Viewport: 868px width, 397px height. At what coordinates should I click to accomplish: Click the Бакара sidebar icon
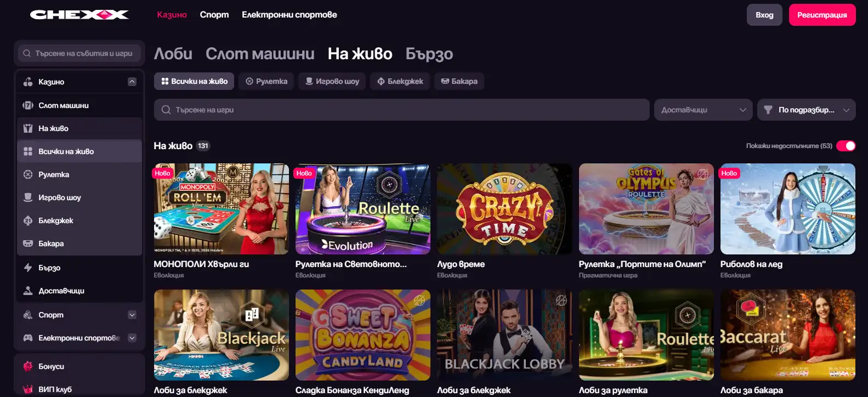[28, 243]
